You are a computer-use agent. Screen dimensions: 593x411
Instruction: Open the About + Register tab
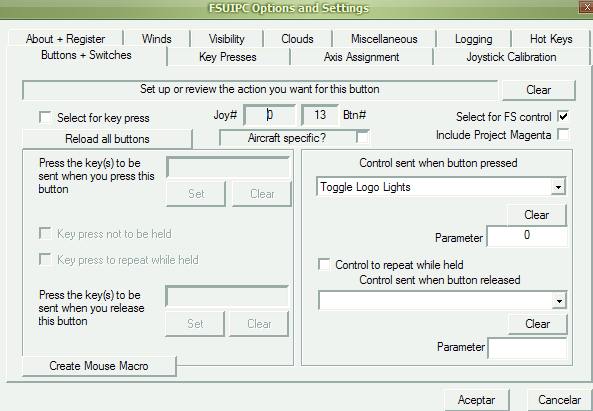65,39
